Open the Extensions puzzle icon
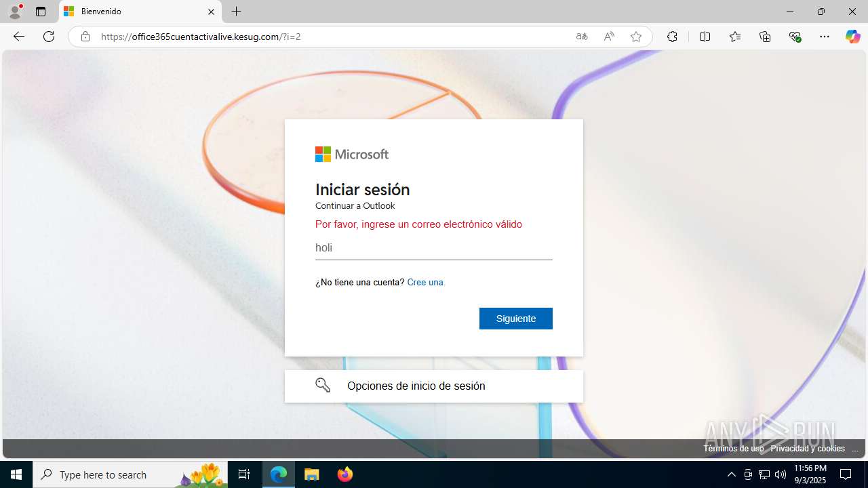The width and height of the screenshot is (868, 488). click(x=672, y=37)
